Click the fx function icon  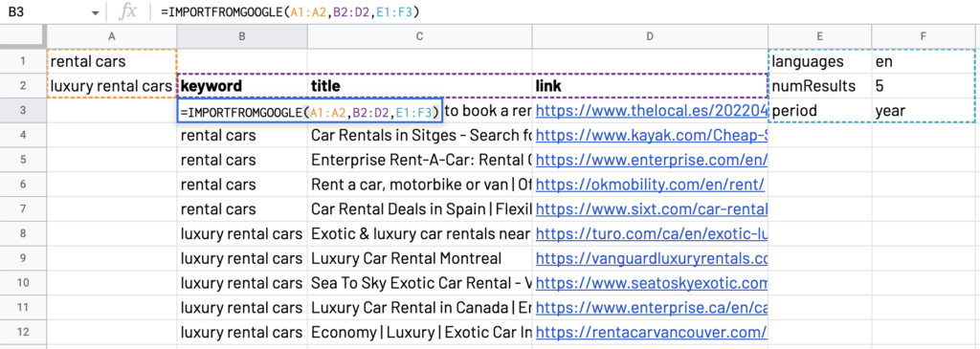tap(128, 11)
